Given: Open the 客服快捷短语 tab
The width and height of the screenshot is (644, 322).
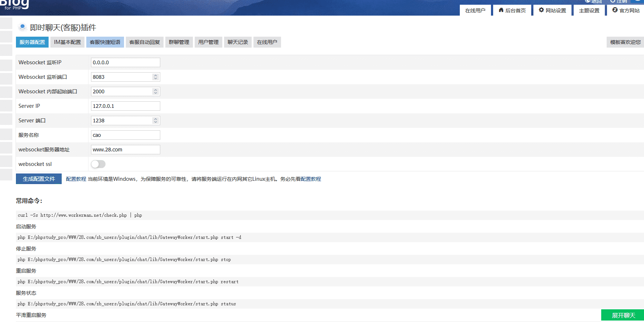Looking at the screenshot, I should (x=105, y=42).
